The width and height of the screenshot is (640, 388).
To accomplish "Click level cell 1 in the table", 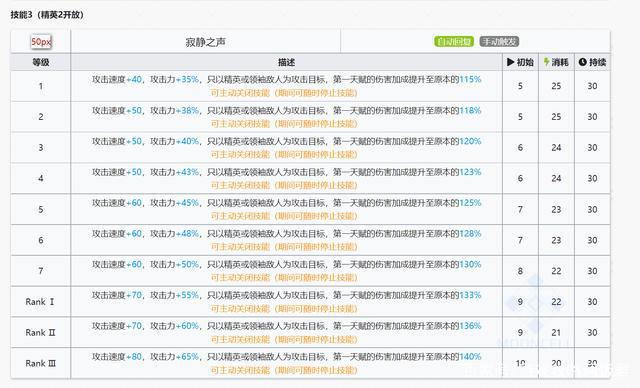I will (x=41, y=86).
